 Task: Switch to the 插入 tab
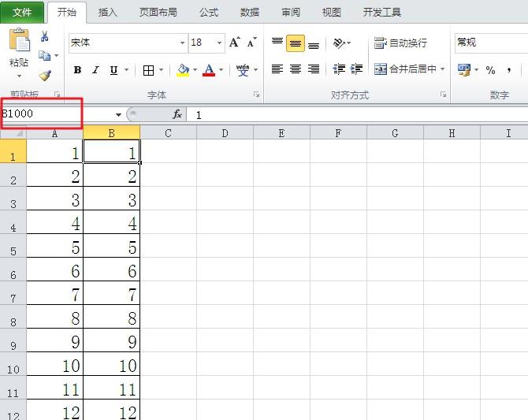107,13
